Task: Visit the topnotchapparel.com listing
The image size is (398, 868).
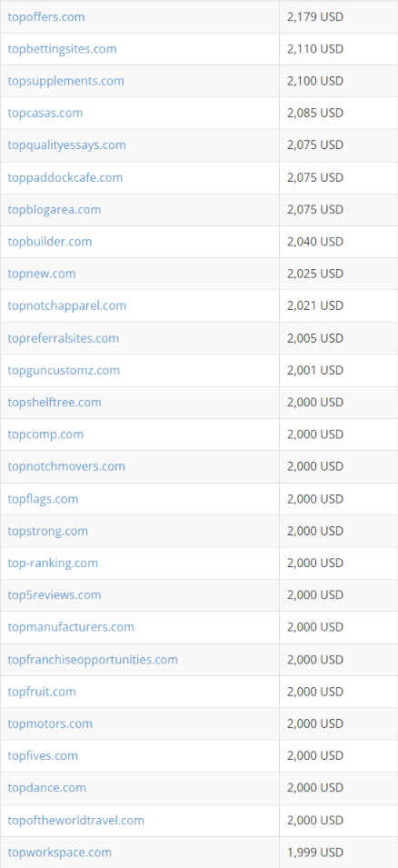Action: [66, 305]
